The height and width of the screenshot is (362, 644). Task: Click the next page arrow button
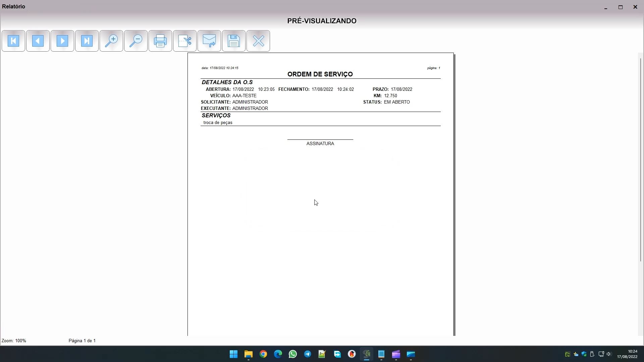(62, 41)
